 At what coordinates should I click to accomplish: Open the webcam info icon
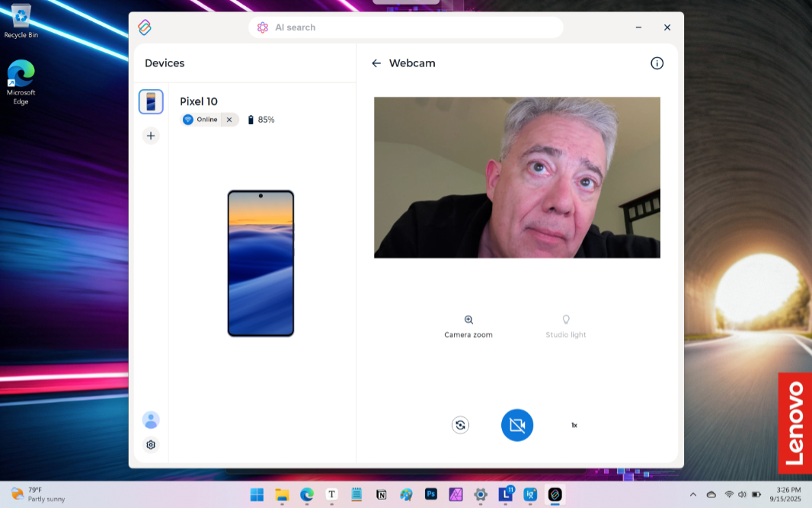tap(657, 63)
